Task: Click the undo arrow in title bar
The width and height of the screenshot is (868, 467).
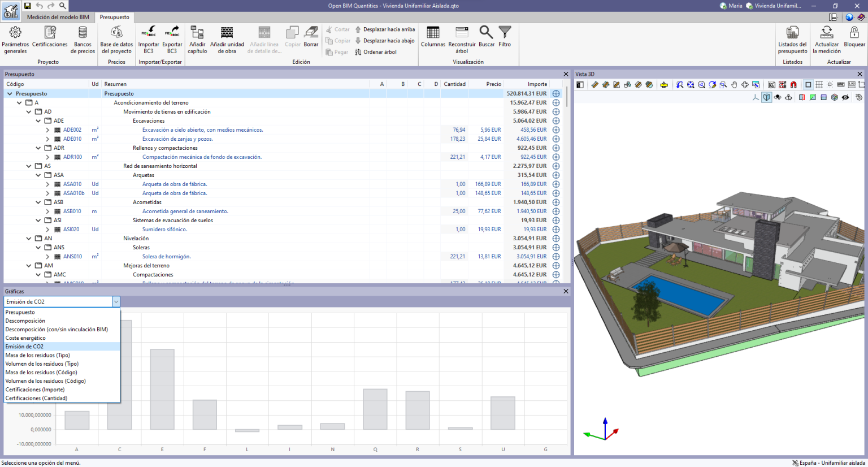Action: point(39,6)
